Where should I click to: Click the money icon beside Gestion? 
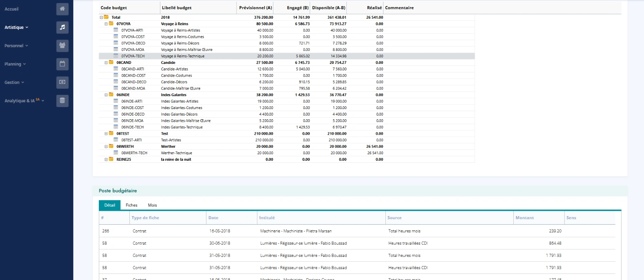(x=62, y=82)
